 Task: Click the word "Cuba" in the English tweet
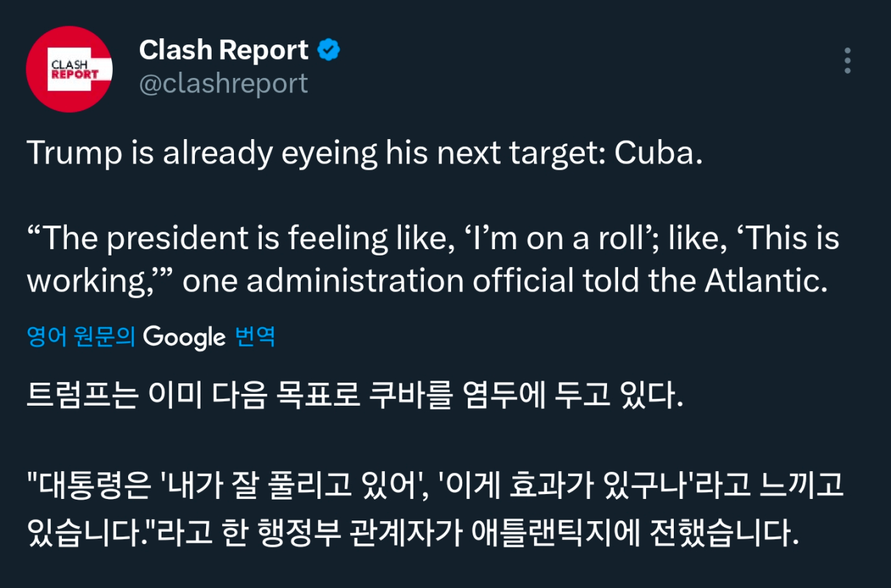[x=654, y=154]
